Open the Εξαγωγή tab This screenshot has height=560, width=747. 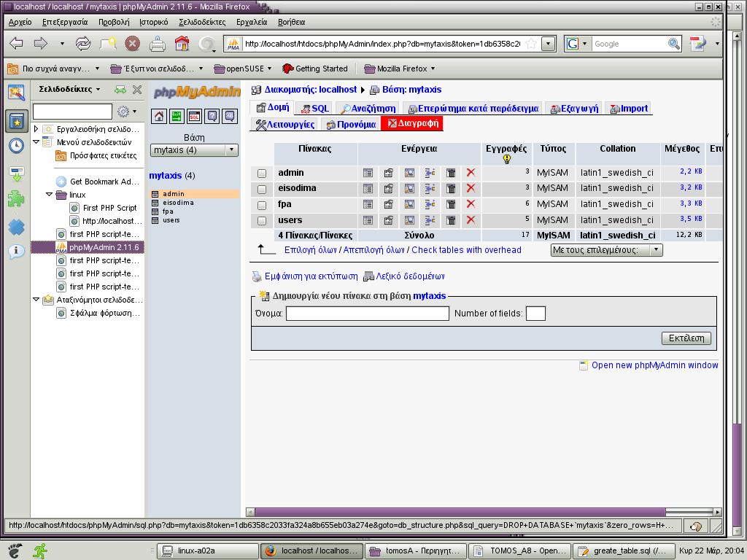[574, 109]
